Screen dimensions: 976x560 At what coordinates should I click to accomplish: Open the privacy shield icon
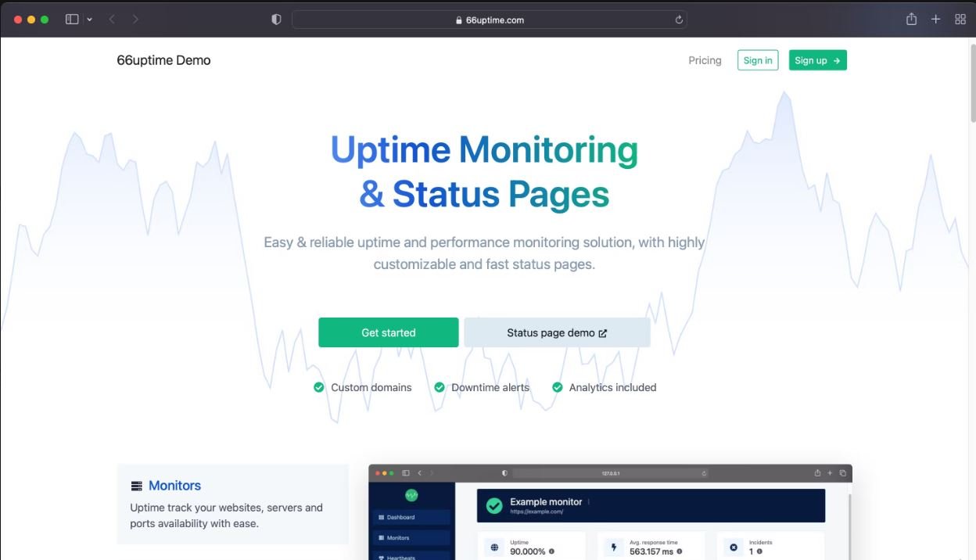276,20
